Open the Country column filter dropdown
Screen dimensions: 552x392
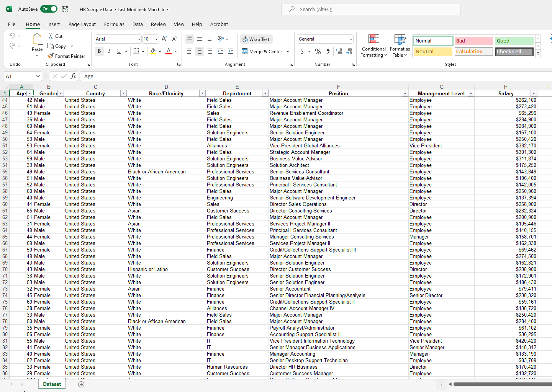point(123,93)
